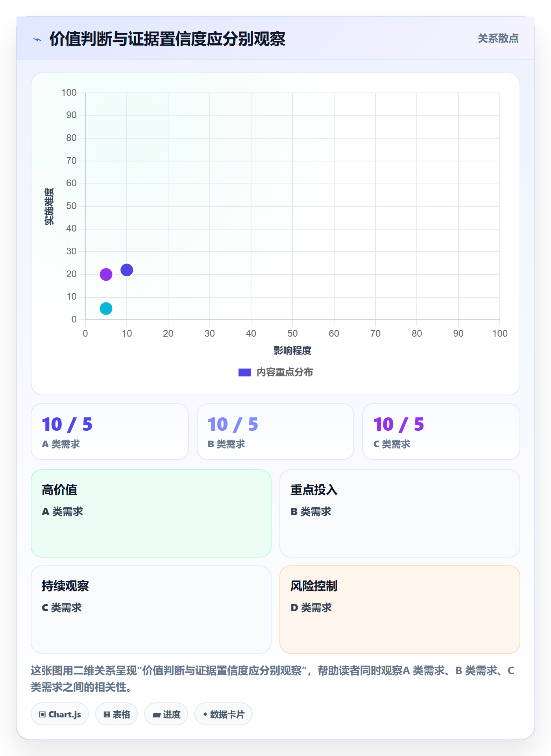Select the 持续观察 quadrant card
This screenshot has height=756, width=551.
151,610
